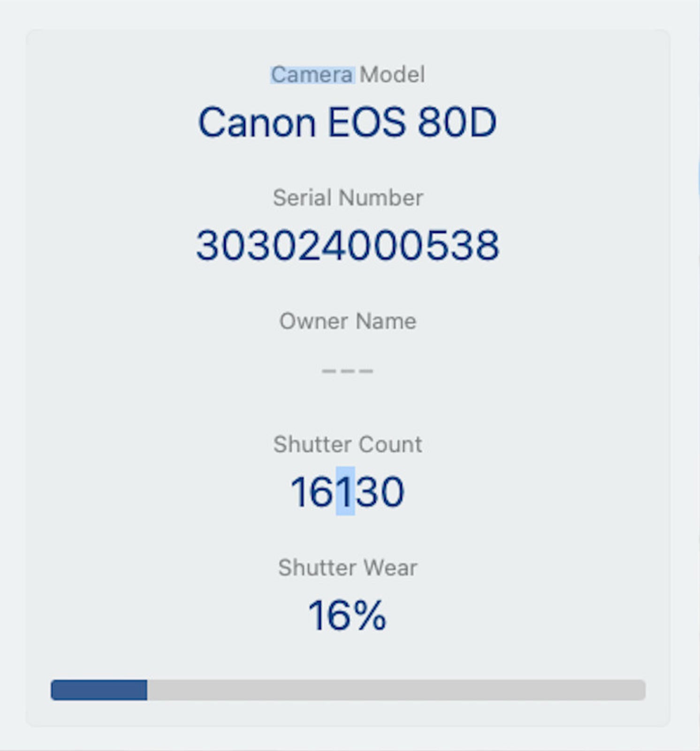Click the trailing 30 digits of the shutter count
700x751 pixels.
point(380,492)
